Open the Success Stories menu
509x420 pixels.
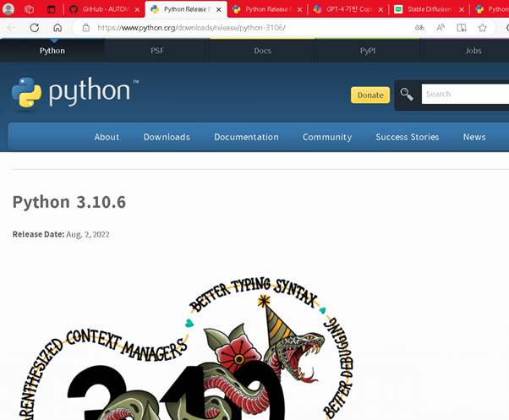407,137
